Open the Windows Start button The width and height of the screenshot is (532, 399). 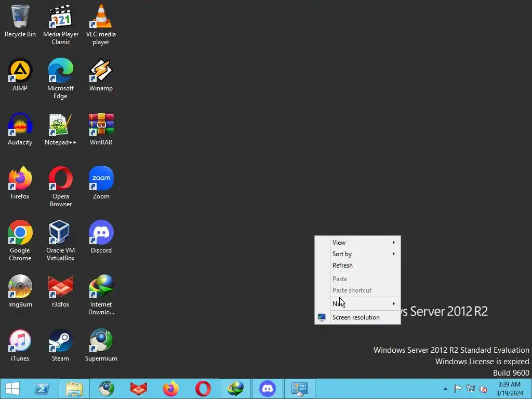[12, 389]
